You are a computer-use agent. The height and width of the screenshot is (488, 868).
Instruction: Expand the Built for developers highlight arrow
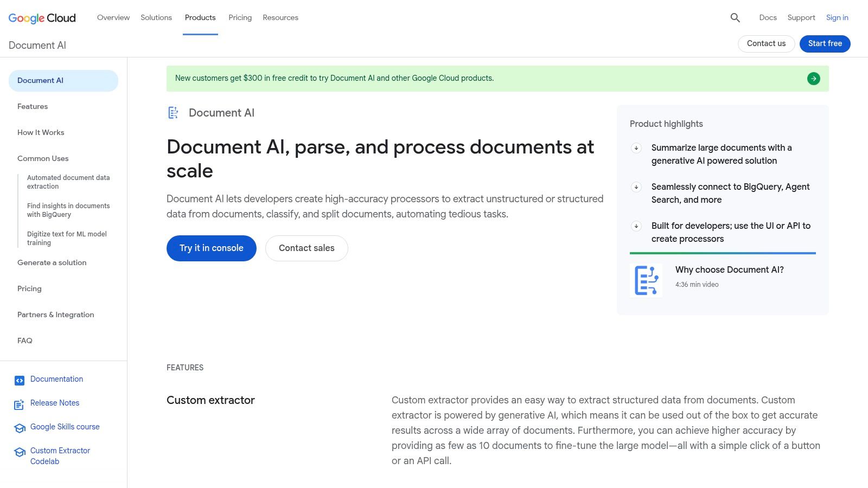636,226
